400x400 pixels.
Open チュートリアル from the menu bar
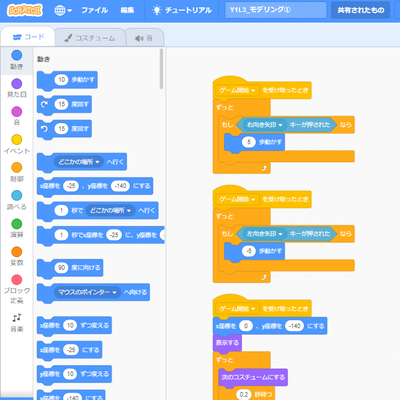point(182,10)
